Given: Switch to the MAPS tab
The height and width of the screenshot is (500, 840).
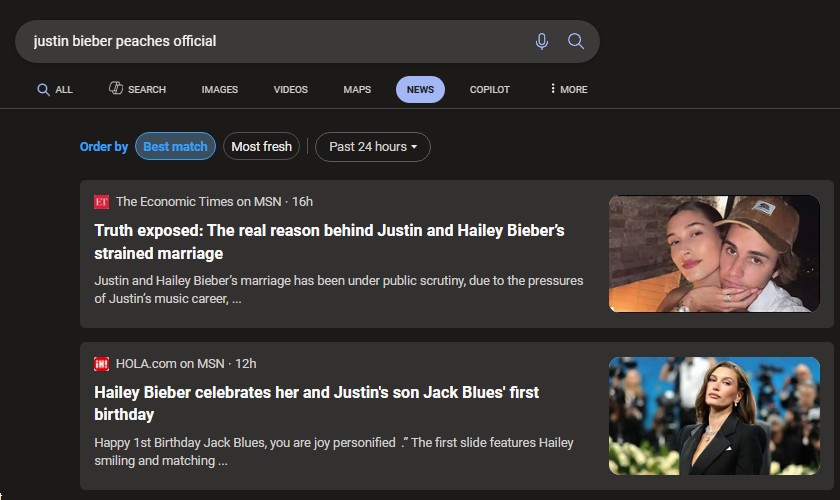Looking at the screenshot, I should tap(357, 89).
